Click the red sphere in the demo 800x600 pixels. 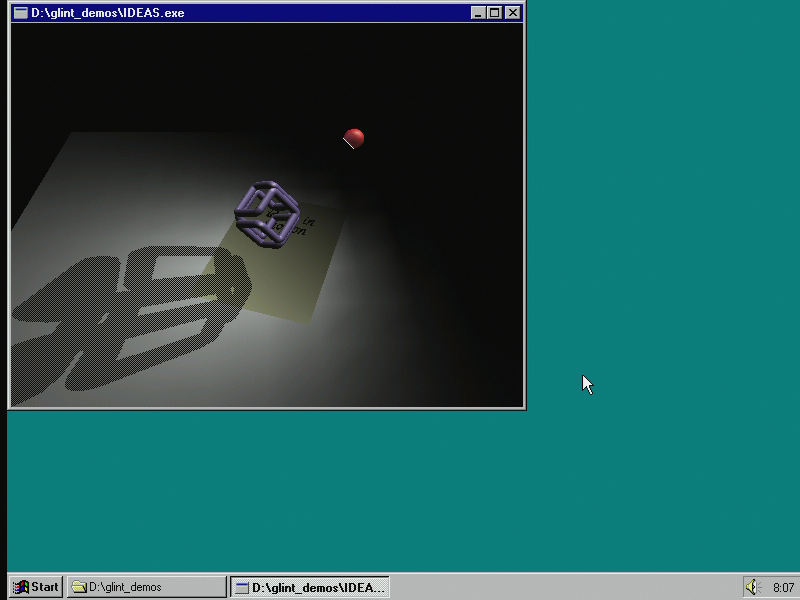354,138
